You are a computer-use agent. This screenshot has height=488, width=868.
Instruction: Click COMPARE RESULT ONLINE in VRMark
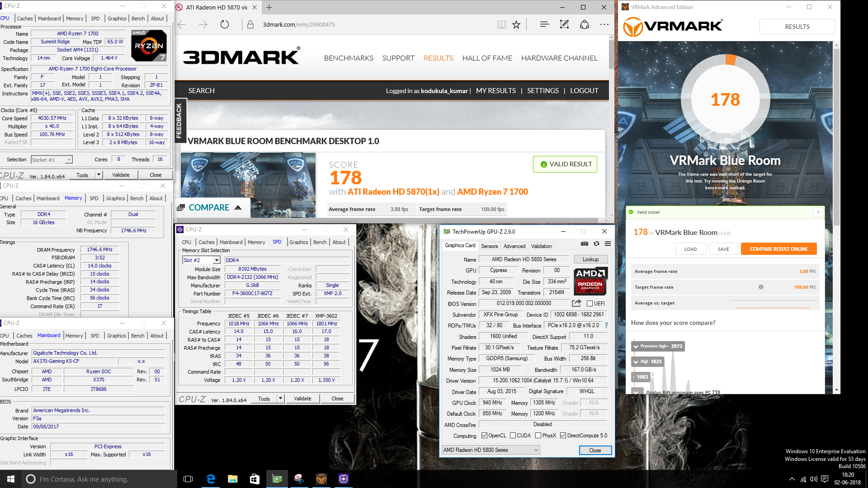point(778,249)
